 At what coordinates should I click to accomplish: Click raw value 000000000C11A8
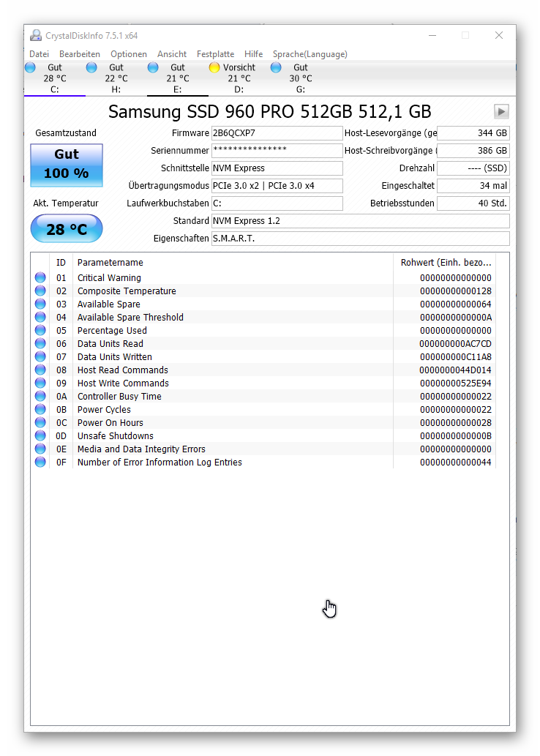point(456,357)
